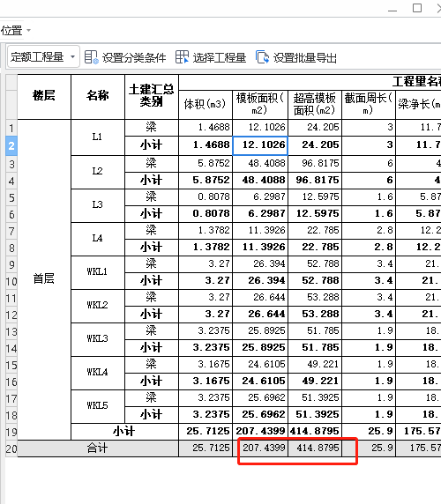This screenshot has height=504, width=441.
Task: Click 22.785 in row 7
Action: click(x=315, y=231)
